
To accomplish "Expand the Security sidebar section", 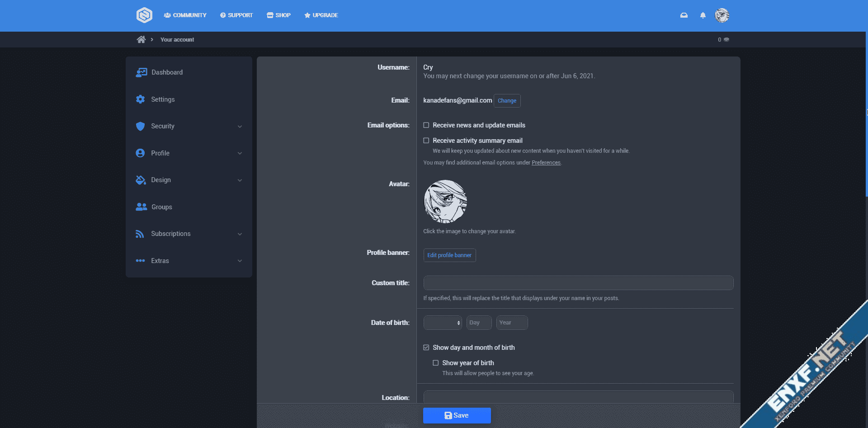I will click(240, 127).
